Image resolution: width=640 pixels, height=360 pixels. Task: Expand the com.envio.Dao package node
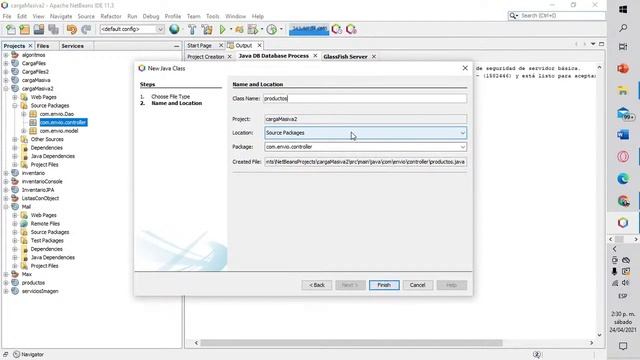point(24,114)
